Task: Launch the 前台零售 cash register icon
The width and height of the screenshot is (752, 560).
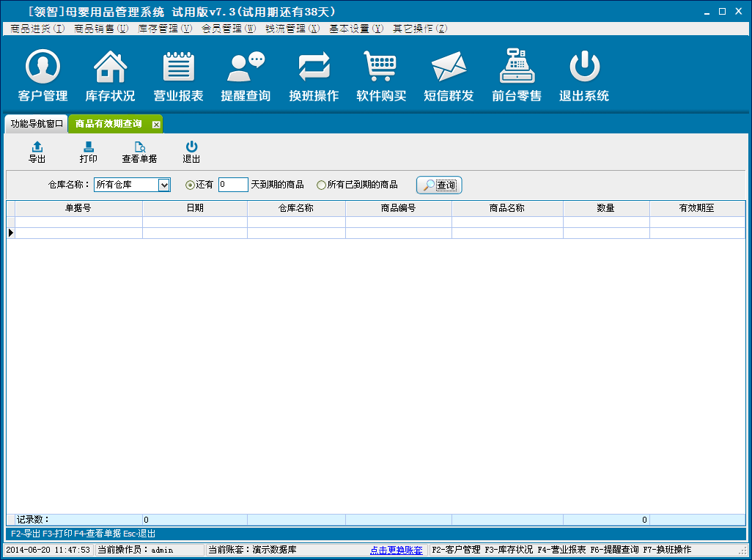Action: (517, 68)
